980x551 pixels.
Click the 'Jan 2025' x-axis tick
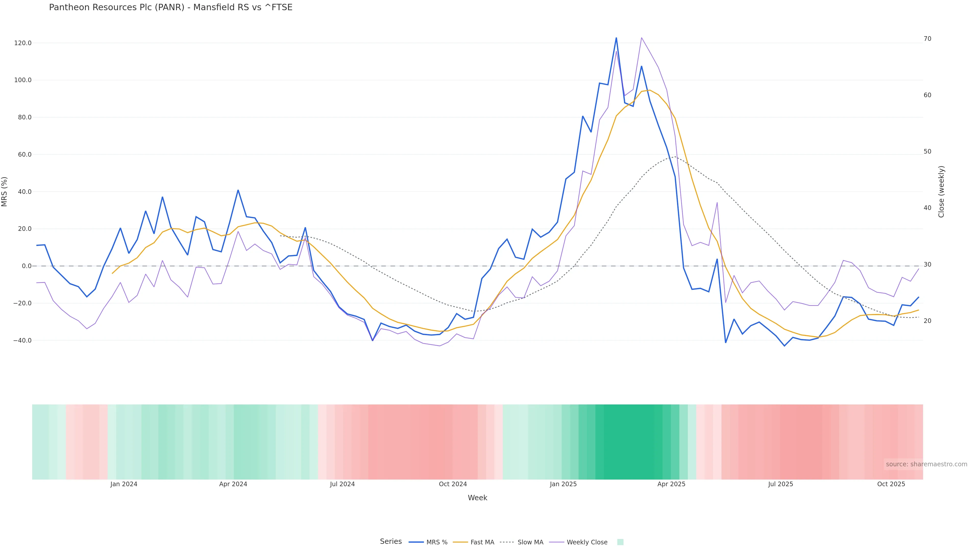[563, 484]
